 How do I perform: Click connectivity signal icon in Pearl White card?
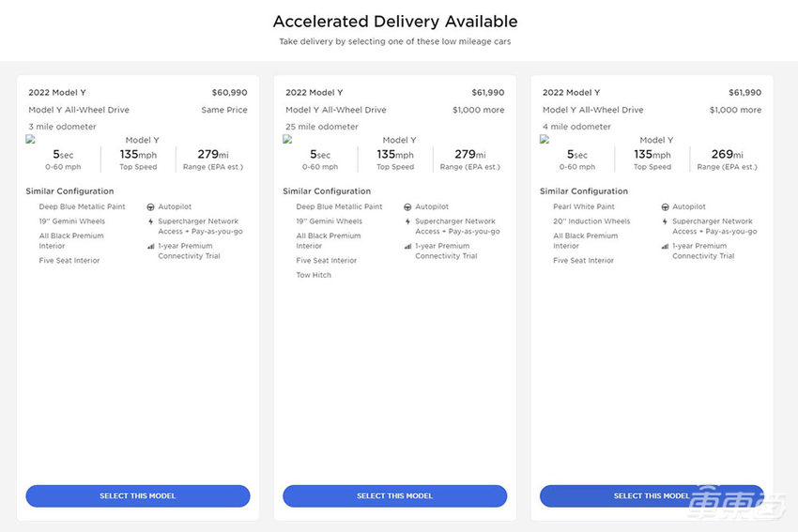click(665, 247)
